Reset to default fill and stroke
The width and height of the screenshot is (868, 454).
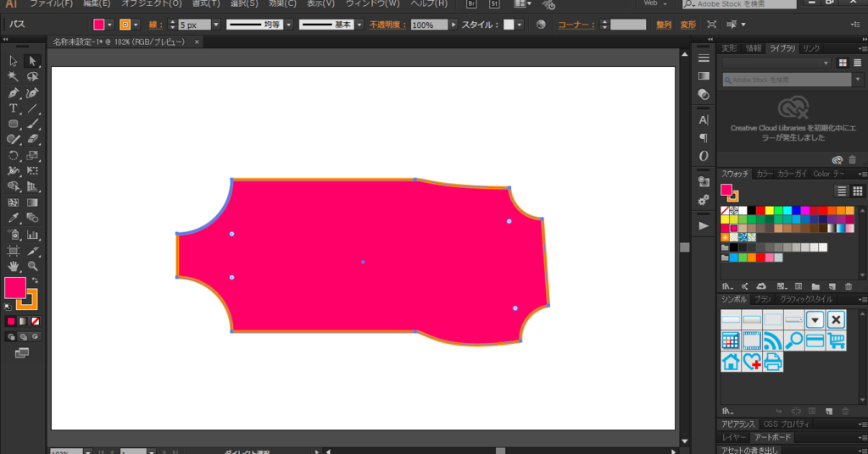pyautogui.click(x=8, y=307)
